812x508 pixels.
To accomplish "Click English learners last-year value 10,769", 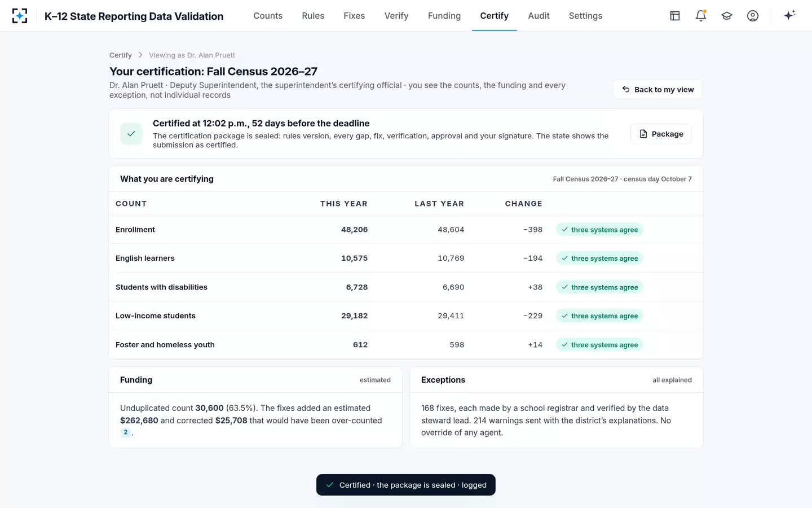I will pyautogui.click(x=451, y=259).
